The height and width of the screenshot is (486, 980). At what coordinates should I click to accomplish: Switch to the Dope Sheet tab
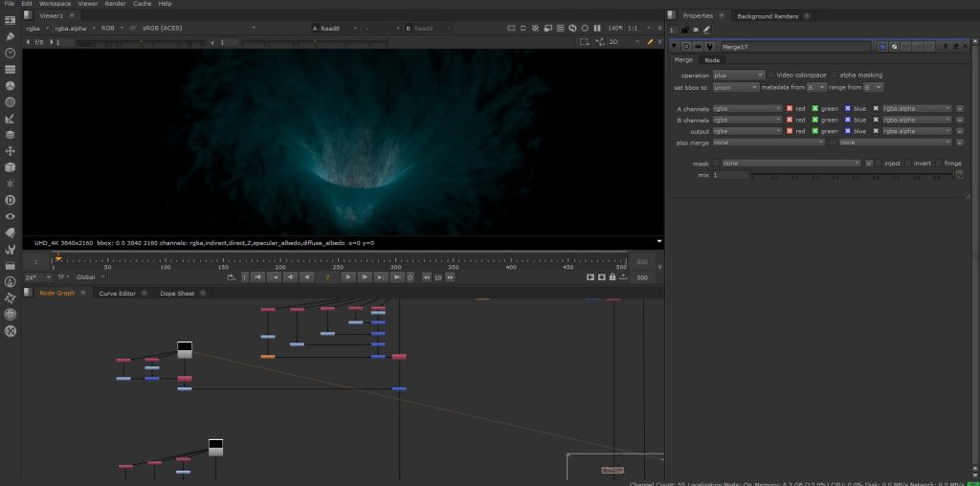pos(177,293)
